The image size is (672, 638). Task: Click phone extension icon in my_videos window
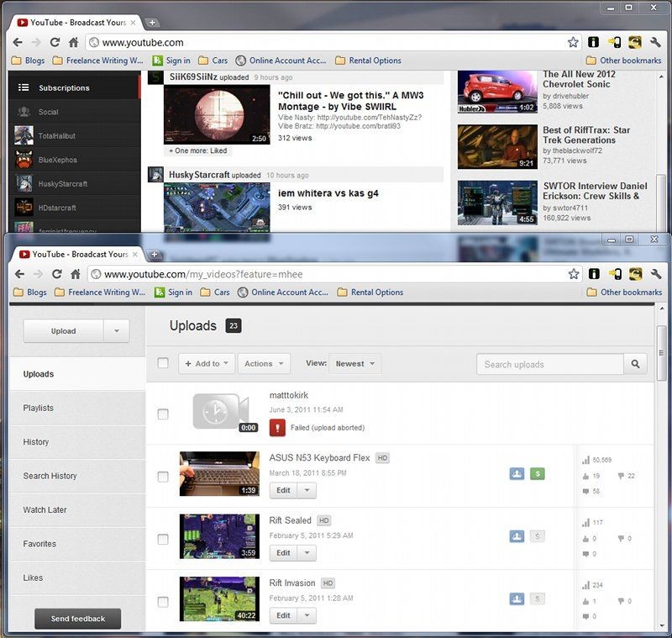(x=615, y=274)
